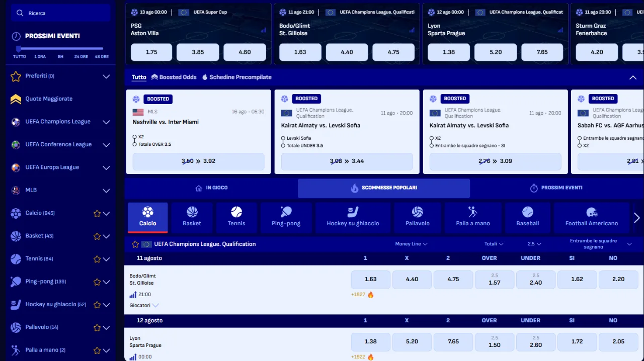Expand MLB in sidebar
Image resolution: width=644 pixels, height=361 pixels.
coord(106,191)
